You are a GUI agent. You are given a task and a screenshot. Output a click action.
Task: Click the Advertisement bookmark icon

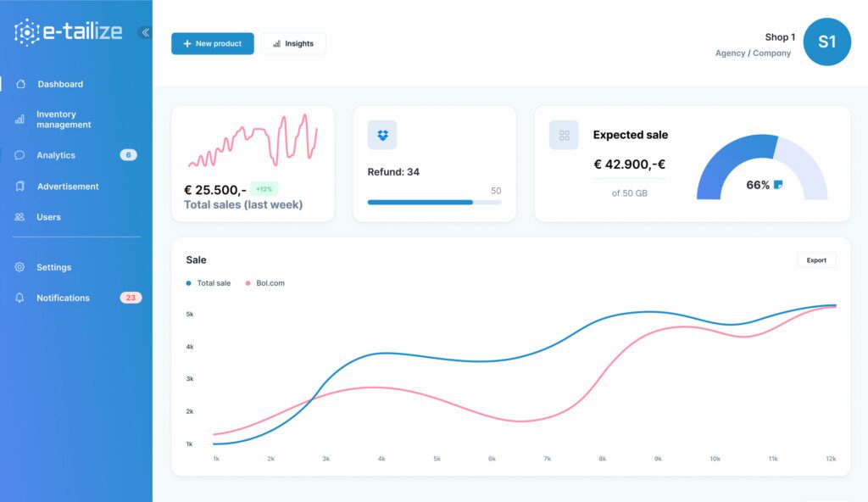[x=21, y=187]
